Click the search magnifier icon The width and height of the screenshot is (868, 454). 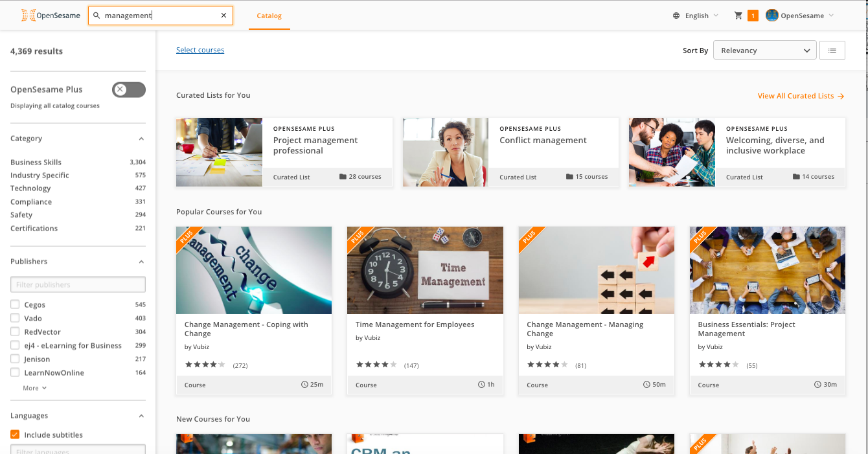97,16
